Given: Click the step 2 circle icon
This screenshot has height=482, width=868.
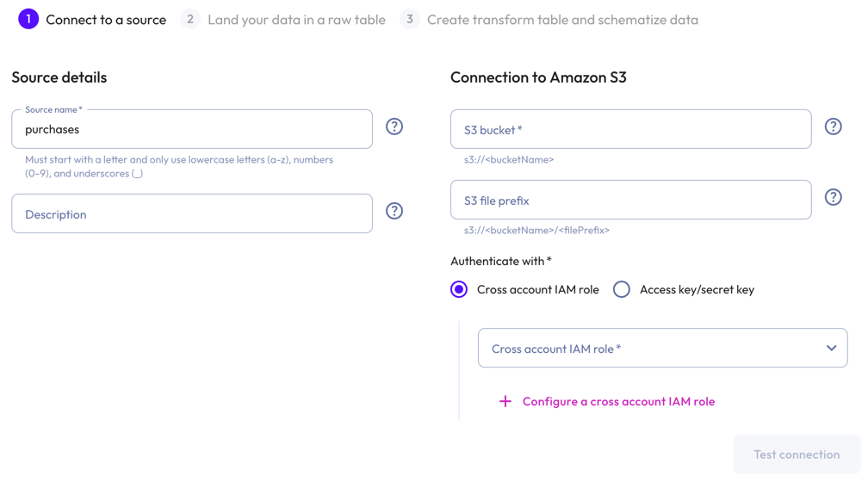Looking at the screenshot, I should tap(189, 20).
